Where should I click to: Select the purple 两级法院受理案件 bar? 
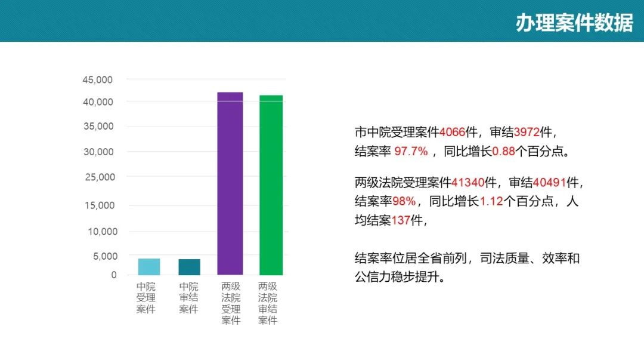[x=230, y=183]
